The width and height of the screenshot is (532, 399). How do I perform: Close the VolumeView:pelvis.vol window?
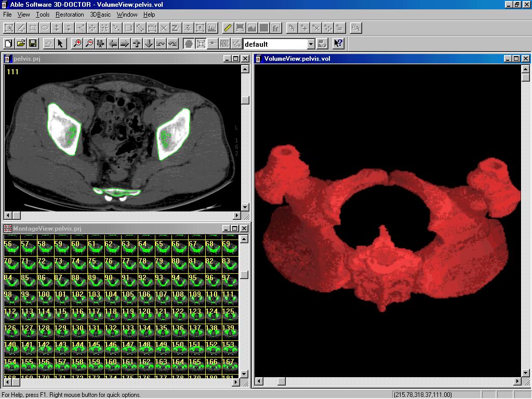[525, 59]
